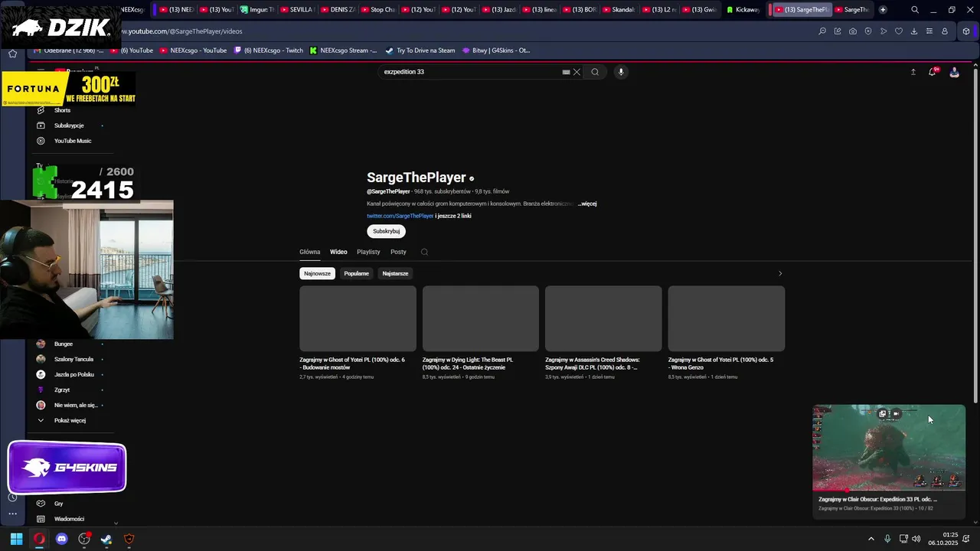Click the Opera find-in-page zoom icon

822,31
